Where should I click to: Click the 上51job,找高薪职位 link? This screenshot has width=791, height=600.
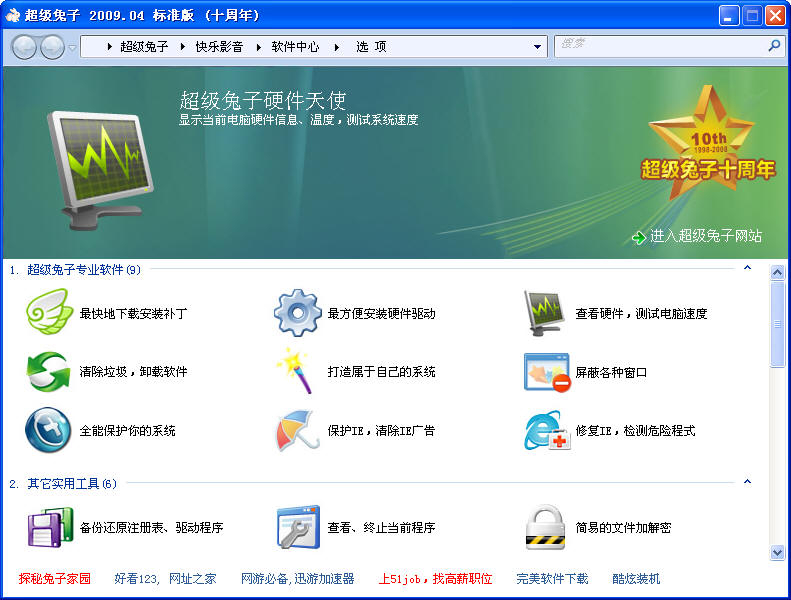435,579
